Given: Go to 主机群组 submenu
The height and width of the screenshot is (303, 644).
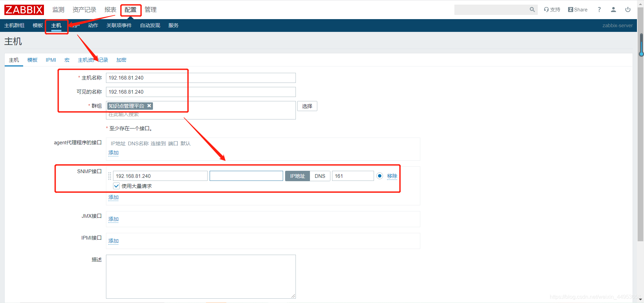Looking at the screenshot, I should [14, 26].
